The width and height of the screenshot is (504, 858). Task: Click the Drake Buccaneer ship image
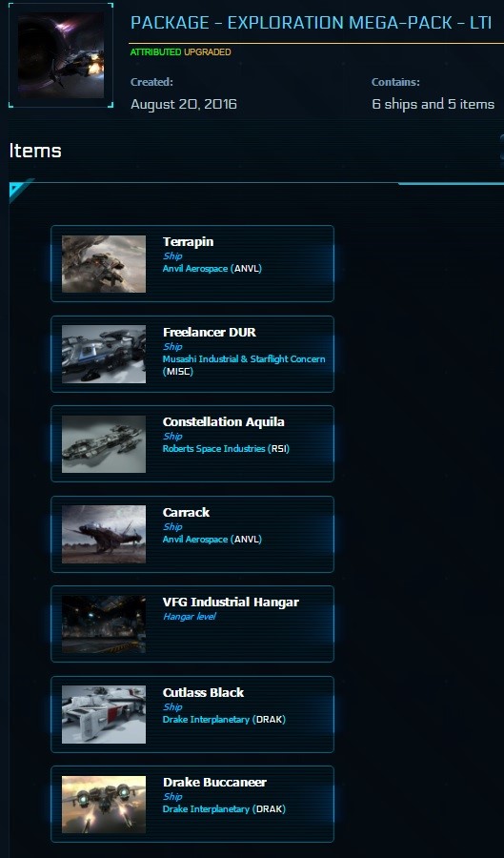click(104, 804)
